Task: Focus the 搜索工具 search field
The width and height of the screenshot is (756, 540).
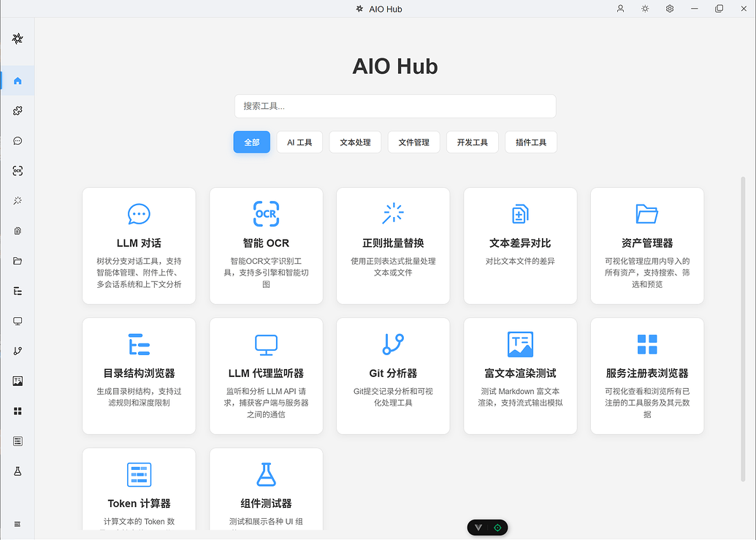Action: click(395, 106)
